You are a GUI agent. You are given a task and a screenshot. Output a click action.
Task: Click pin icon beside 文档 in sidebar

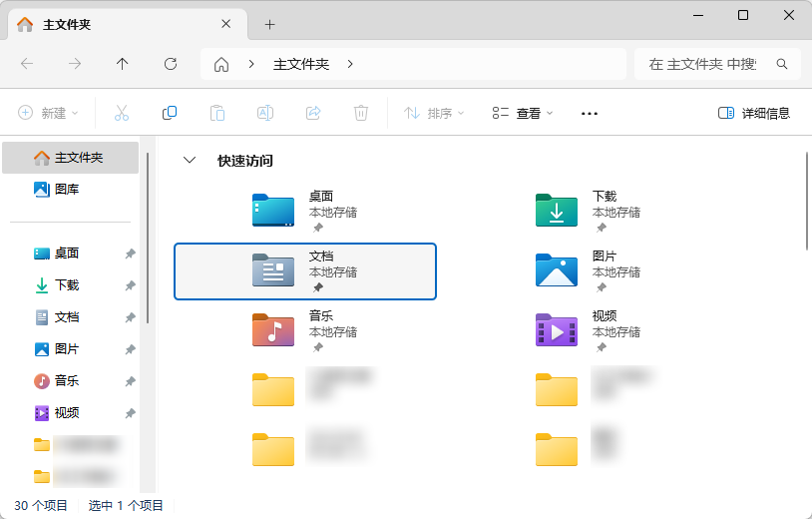(x=130, y=317)
